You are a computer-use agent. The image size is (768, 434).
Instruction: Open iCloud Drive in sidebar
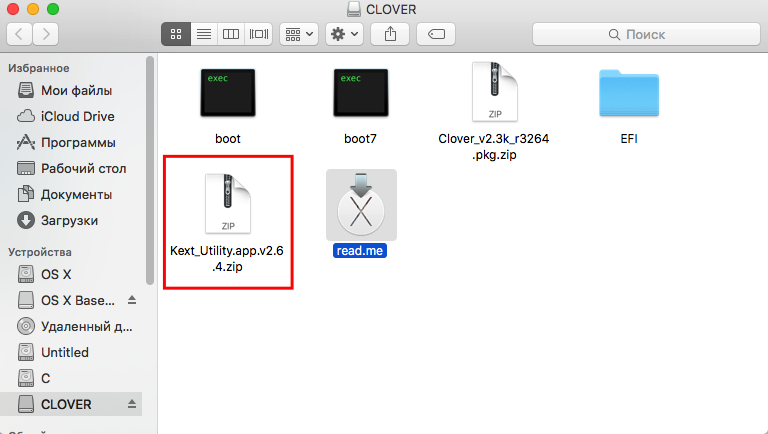click(x=77, y=117)
